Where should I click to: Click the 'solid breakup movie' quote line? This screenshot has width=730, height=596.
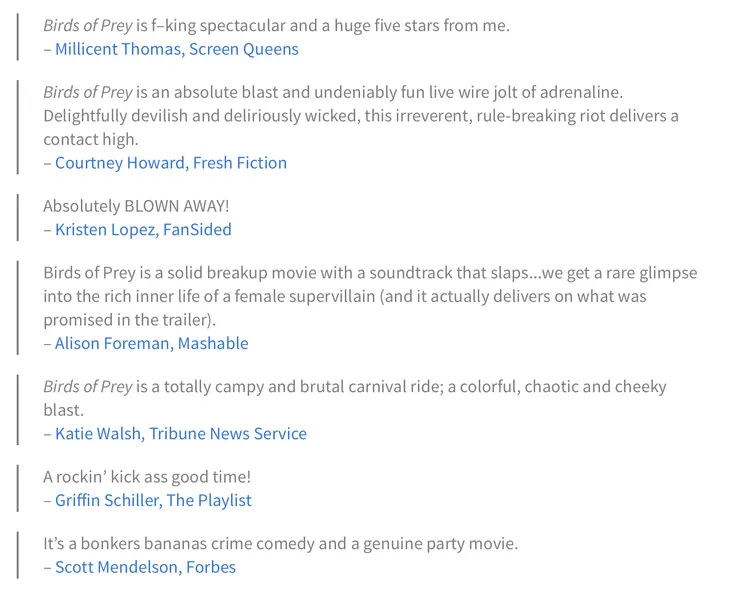(370, 272)
